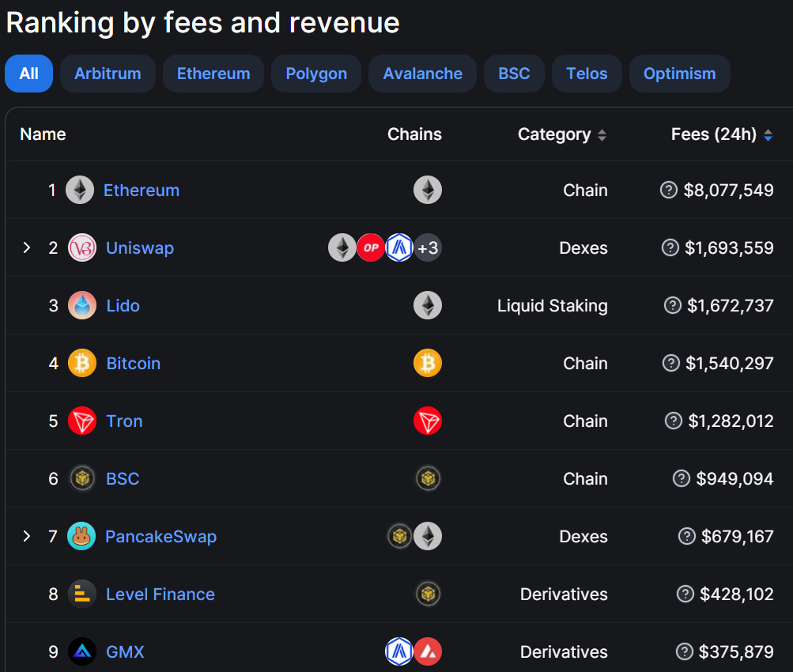
Task: Click the +3 more chains badge
Action: click(428, 247)
